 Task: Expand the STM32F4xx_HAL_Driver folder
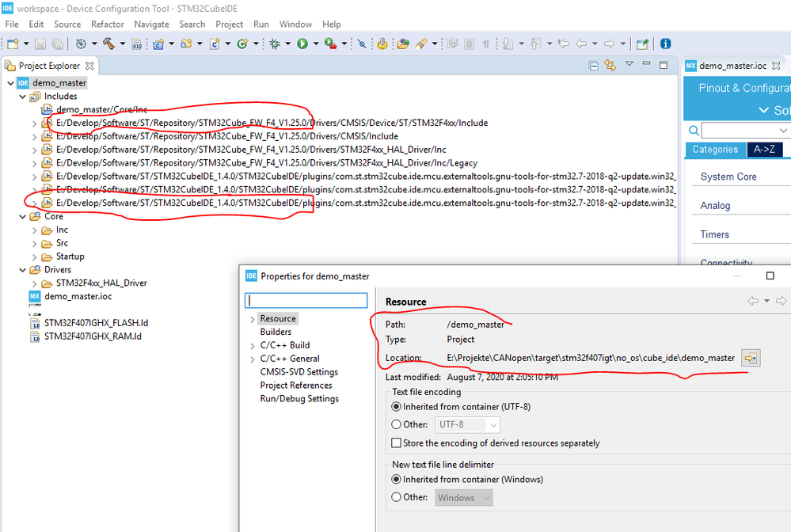[34, 284]
